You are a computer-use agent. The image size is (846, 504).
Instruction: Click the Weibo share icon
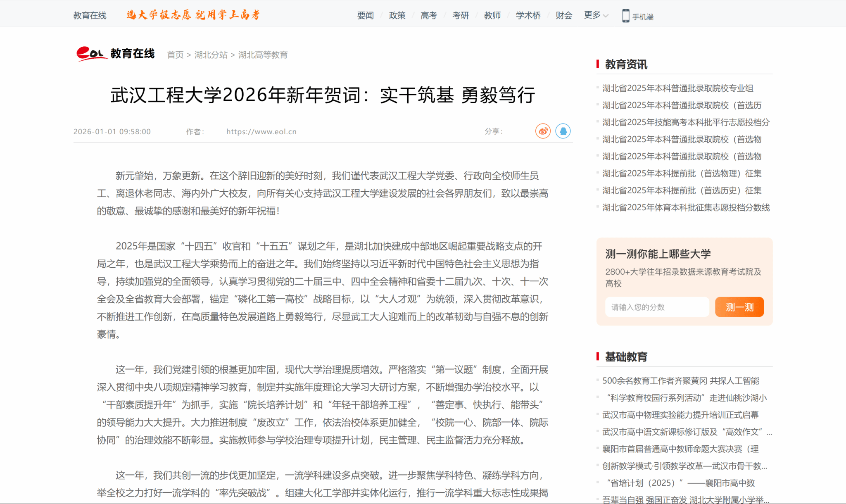click(x=543, y=131)
